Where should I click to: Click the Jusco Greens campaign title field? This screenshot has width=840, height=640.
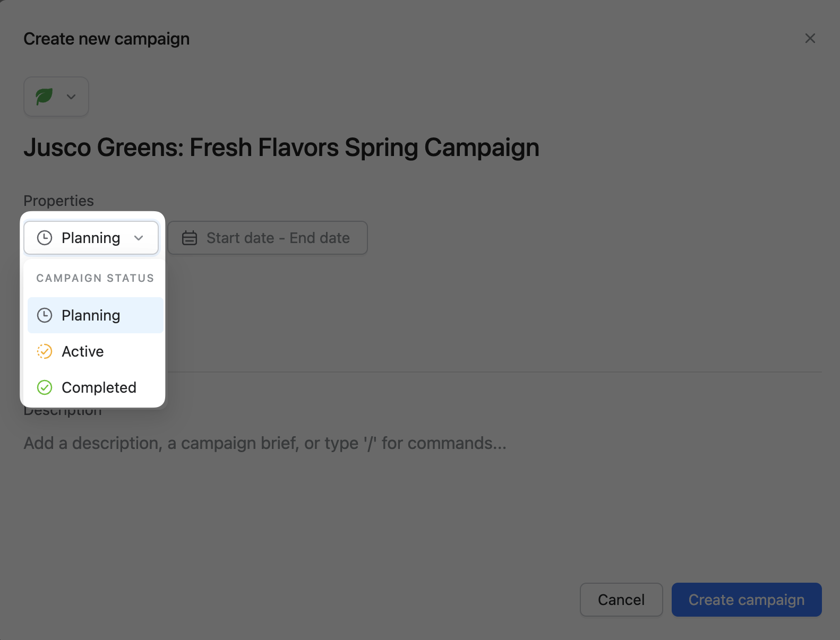point(281,148)
